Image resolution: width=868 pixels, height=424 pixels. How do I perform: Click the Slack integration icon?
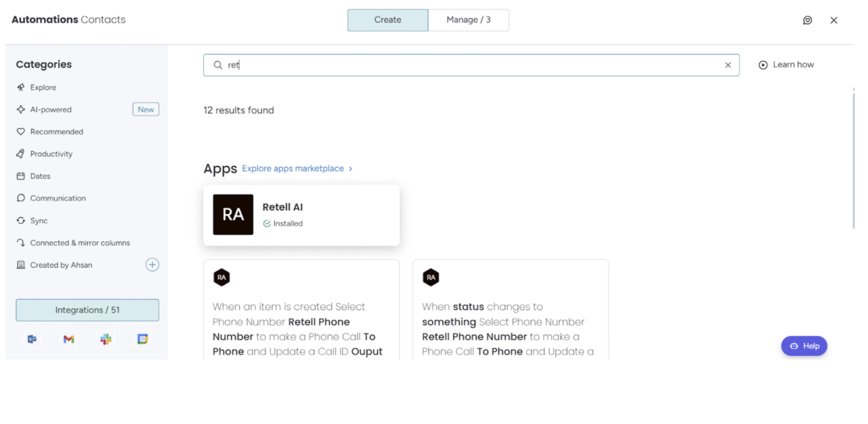click(x=106, y=339)
